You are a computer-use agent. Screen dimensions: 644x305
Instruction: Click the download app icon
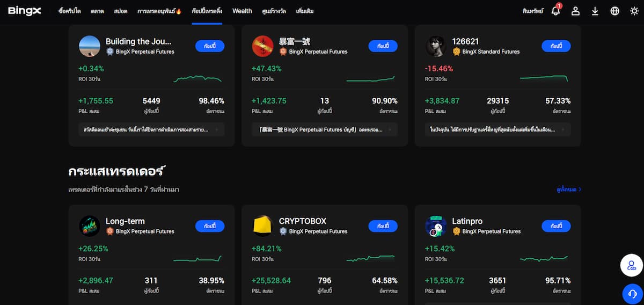[595, 11]
